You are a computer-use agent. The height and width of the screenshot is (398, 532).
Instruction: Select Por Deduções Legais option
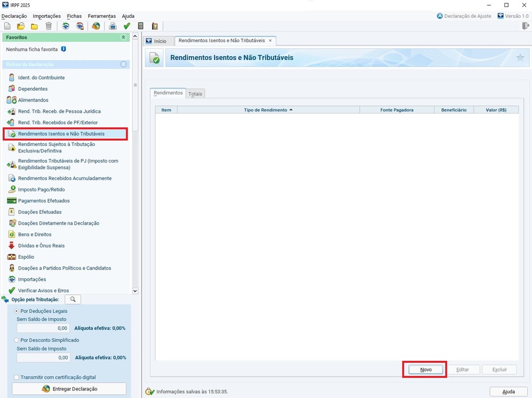(x=17, y=311)
